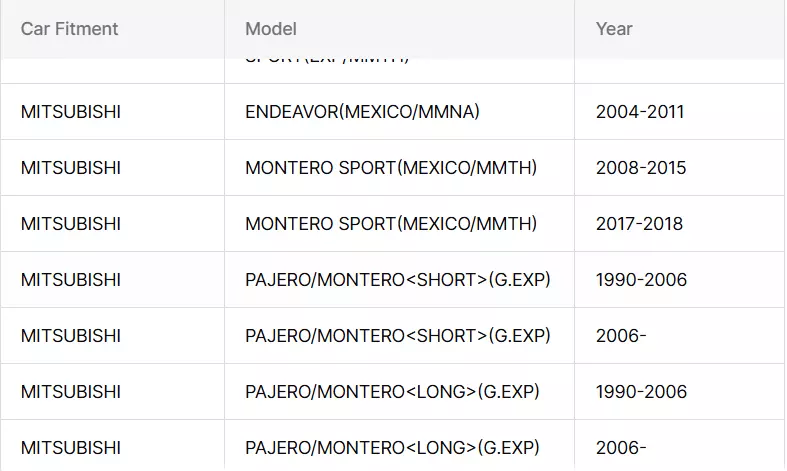787x471 pixels.
Task: Click the Model column header
Action: click(271, 29)
